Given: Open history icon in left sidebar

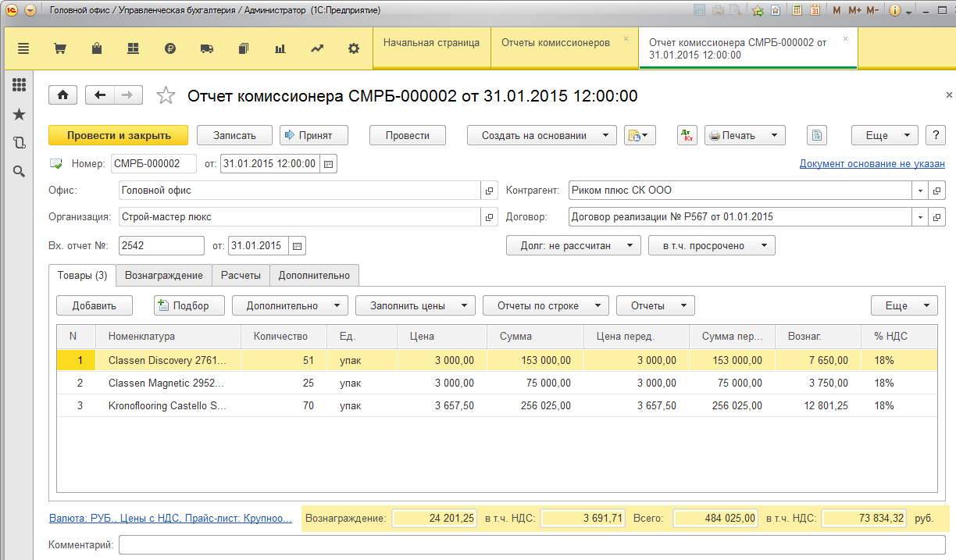Looking at the screenshot, I should coord(20,142).
